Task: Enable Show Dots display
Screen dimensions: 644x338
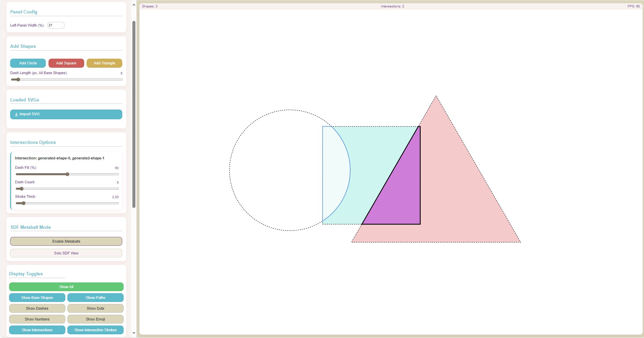Action: point(96,308)
